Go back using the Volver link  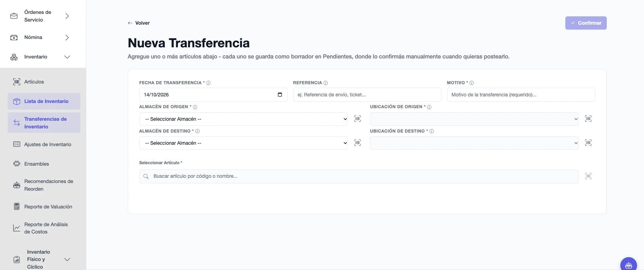pos(139,23)
